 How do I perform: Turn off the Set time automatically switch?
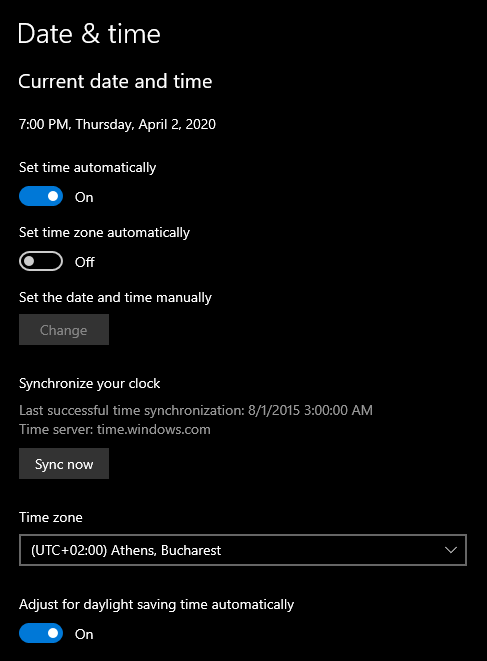[x=41, y=196]
